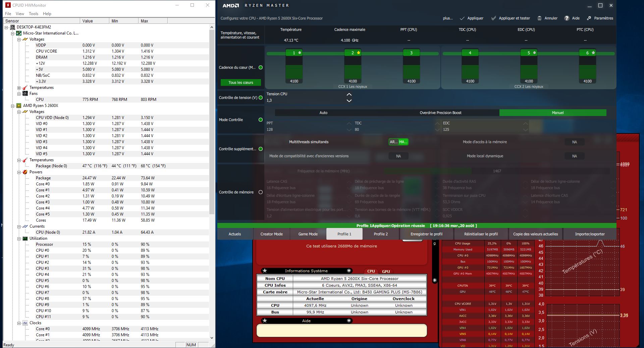Click the Micro-Star motherboard chip icon
Viewport: 644px width, 348px height.
pyautogui.click(x=19, y=33)
